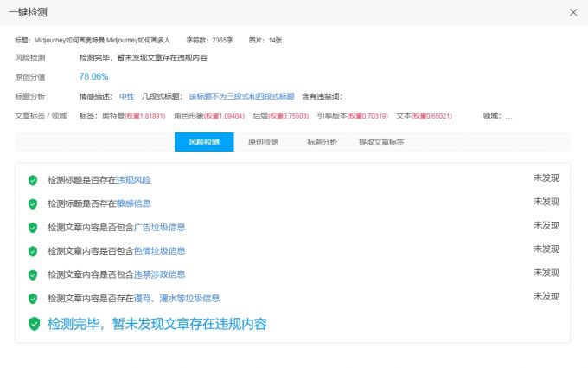Click the shield icon beside 色情垃圾信息 row
Screen dimensions: 588x368
[x=33, y=251]
